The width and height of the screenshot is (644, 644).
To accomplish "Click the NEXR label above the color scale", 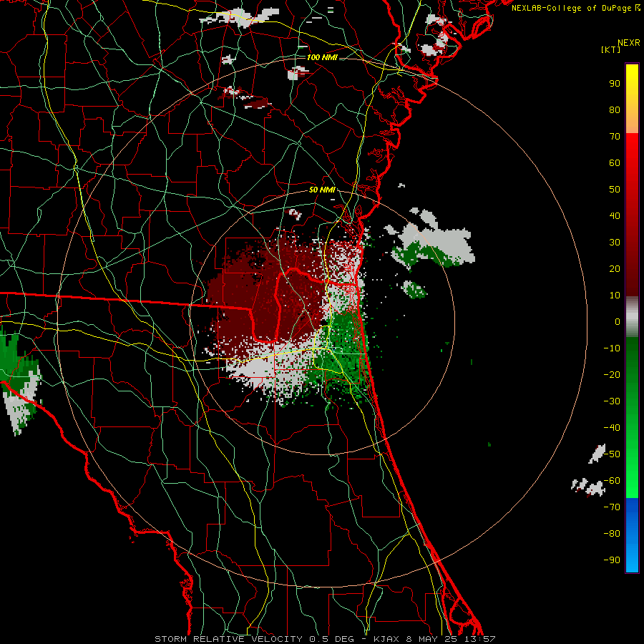I will 629,43.
